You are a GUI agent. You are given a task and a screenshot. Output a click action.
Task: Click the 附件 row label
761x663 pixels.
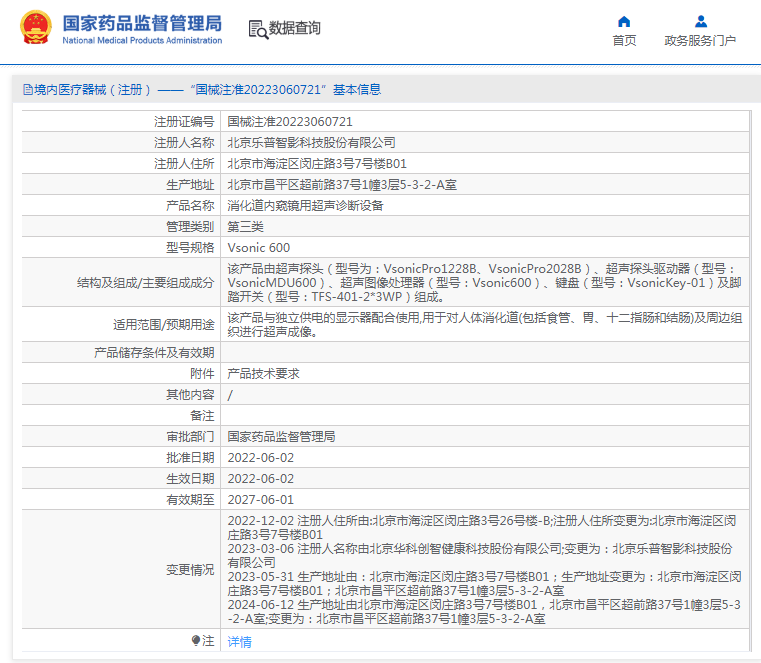click(202, 374)
